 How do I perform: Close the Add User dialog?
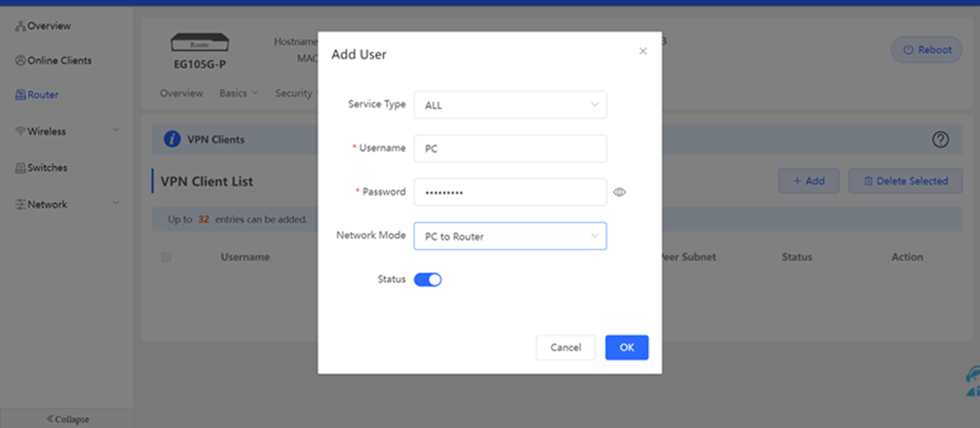[x=643, y=52]
